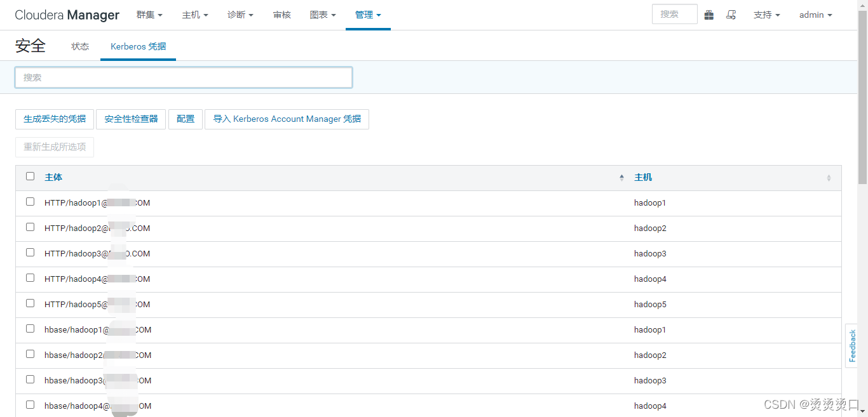Image resolution: width=868 pixels, height=417 pixels.
Task: Check the hbase/hadoop1 principal row
Action: pyautogui.click(x=31, y=329)
